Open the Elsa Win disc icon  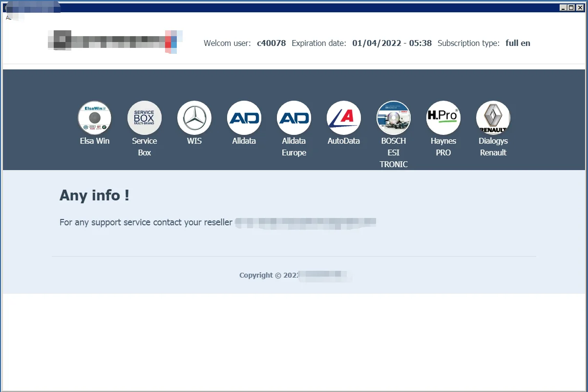(x=95, y=118)
